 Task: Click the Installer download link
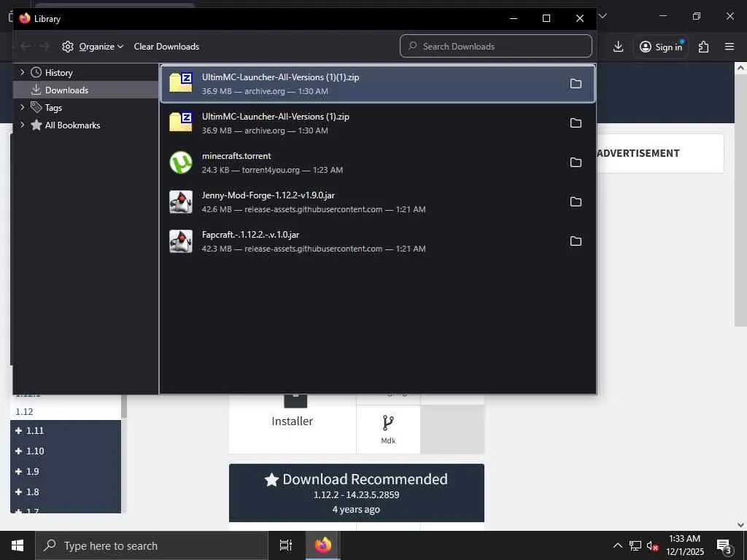pyautogui.click(x=292, y=421)
